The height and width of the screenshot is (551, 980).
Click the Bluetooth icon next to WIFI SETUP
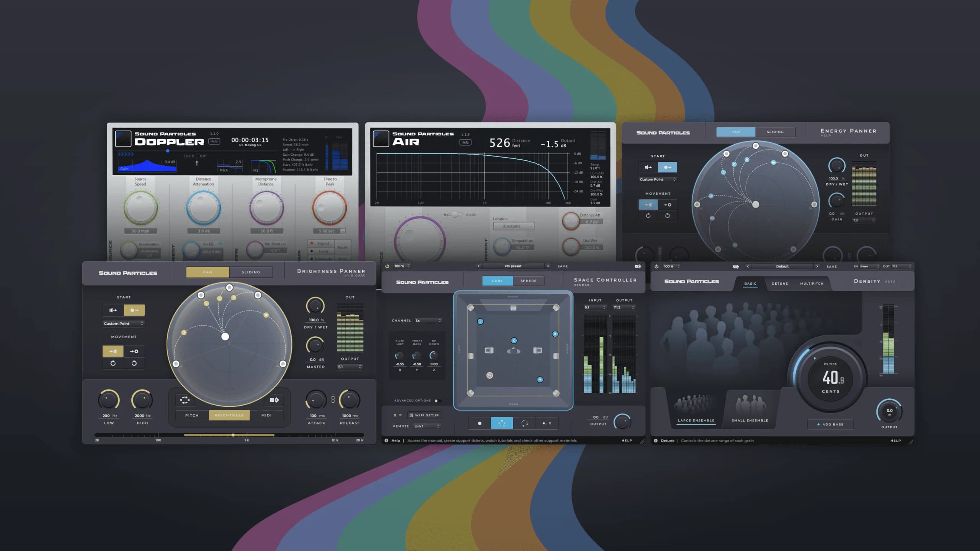click(x=395, y=415)
